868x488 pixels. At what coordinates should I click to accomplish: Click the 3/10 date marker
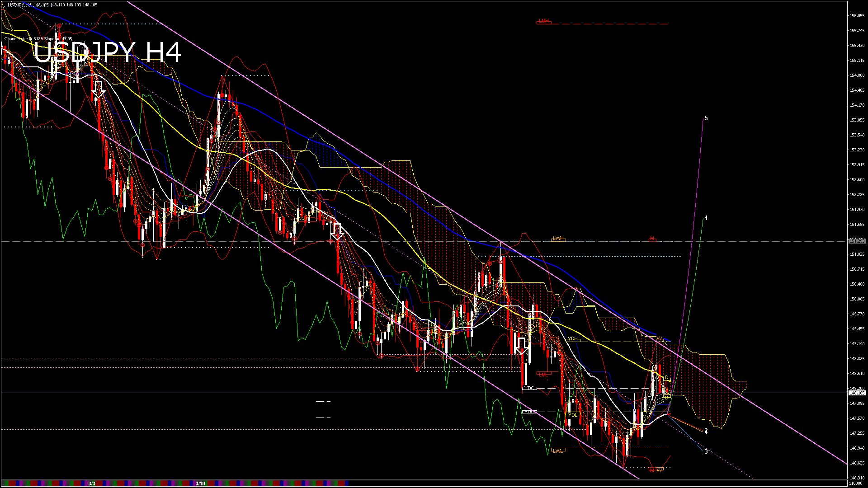[200, 483]
